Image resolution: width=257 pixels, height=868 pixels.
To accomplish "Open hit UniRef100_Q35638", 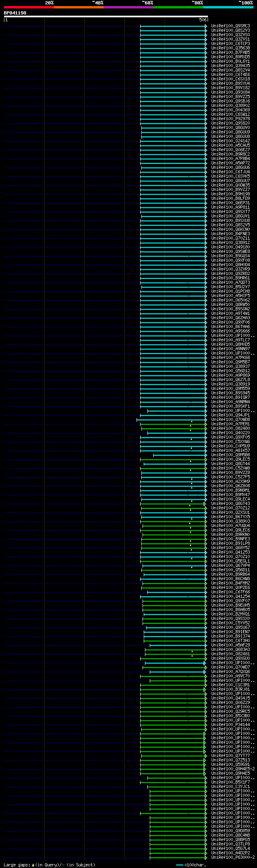I will 230,48.
